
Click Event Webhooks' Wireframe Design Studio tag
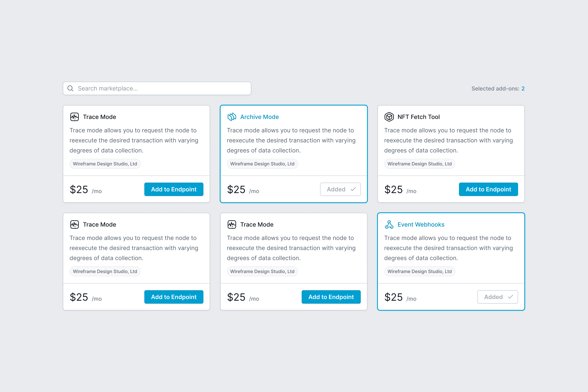419,272
